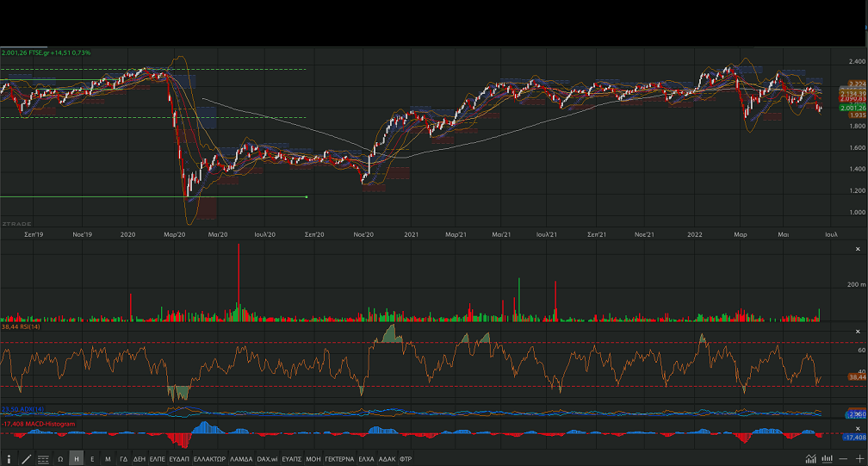Zoom in using the plus icon
The width and height of the screenshot is (868, 466).
coord(859,459)
